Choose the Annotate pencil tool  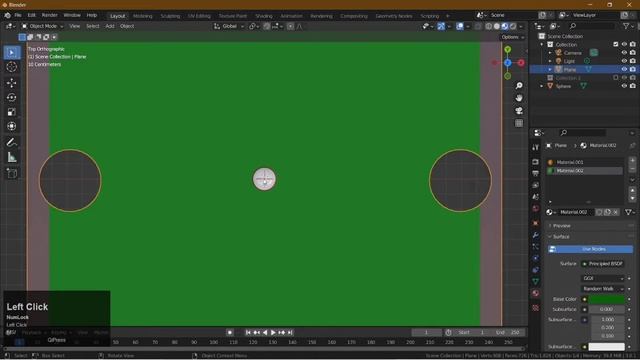tap(12, 142)
